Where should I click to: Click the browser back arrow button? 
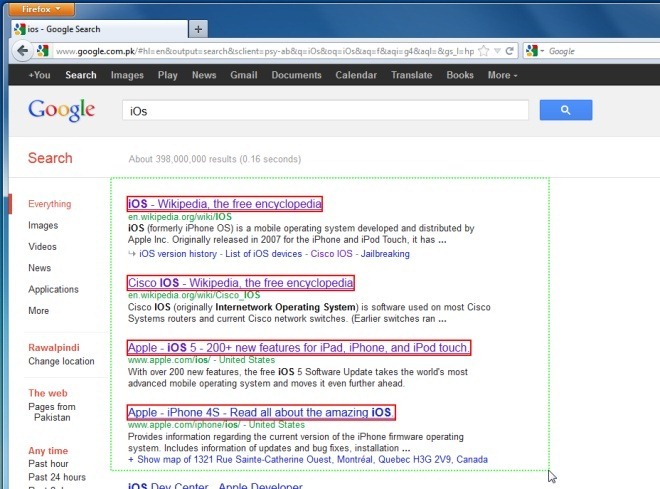click(22, 51)
